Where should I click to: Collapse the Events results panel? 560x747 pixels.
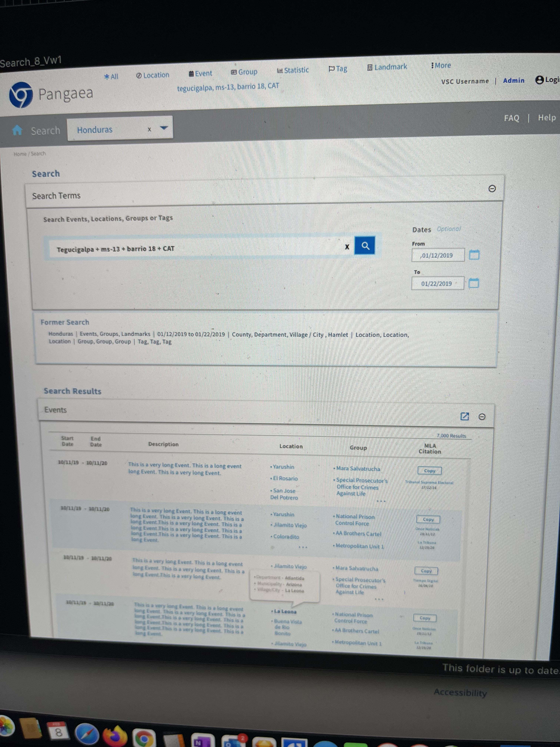pos(482,417)
